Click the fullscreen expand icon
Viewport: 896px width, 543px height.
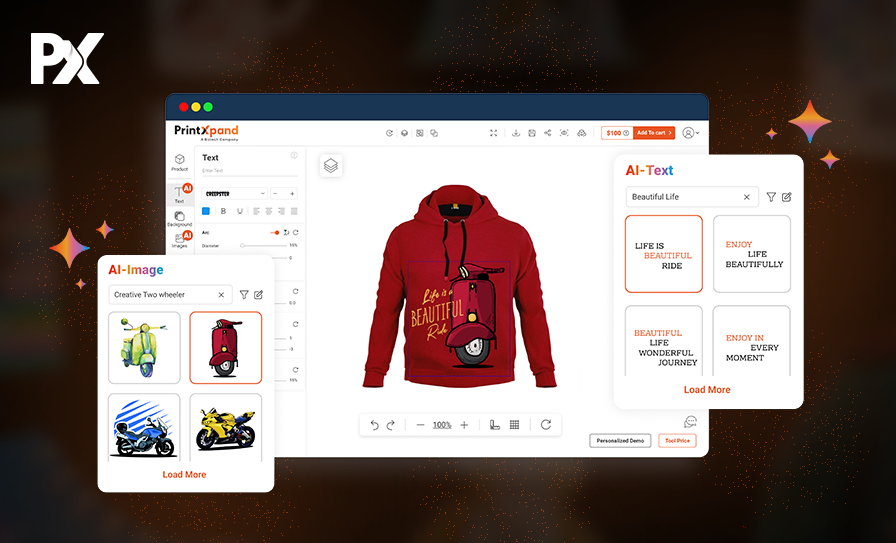493,133
